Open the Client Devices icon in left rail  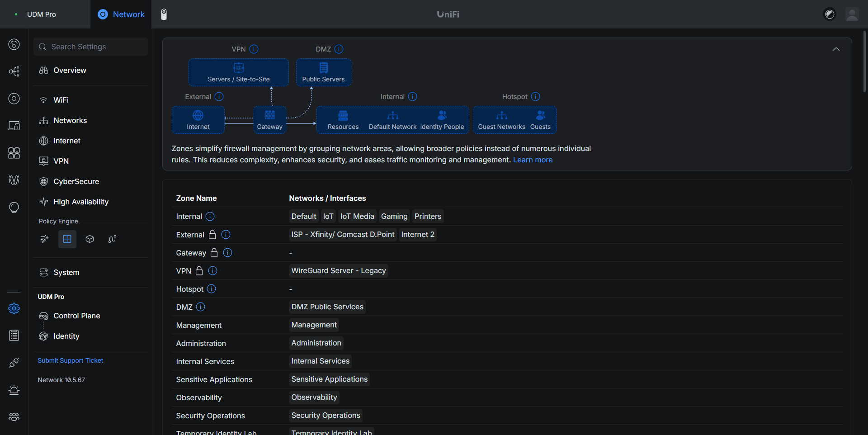14,126
